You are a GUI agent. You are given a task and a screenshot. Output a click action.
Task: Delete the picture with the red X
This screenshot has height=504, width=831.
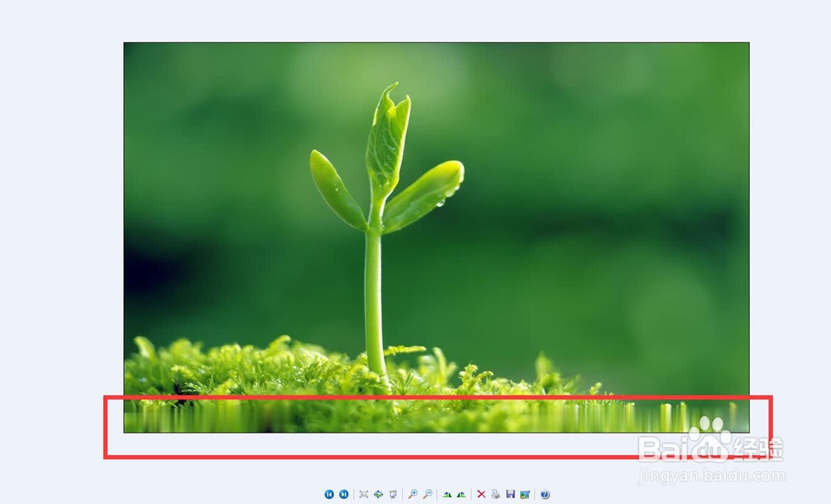(479, 493)
